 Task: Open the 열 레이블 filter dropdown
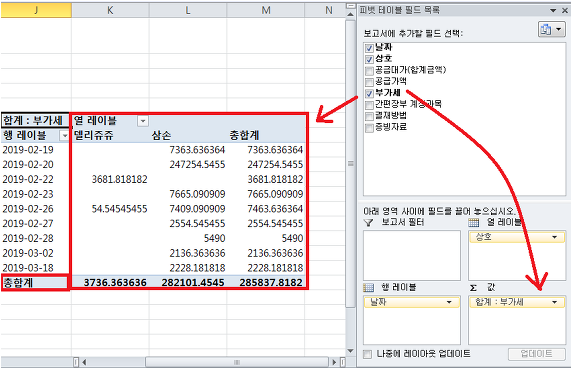(x=143, y=121)
